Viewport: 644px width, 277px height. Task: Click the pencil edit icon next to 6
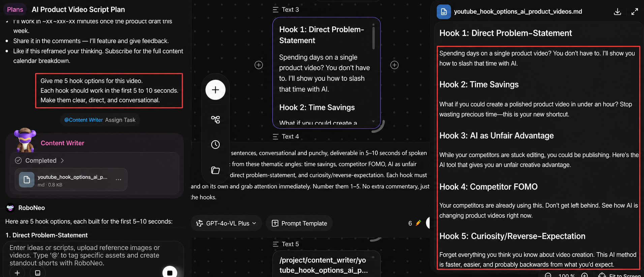[418, 223]
